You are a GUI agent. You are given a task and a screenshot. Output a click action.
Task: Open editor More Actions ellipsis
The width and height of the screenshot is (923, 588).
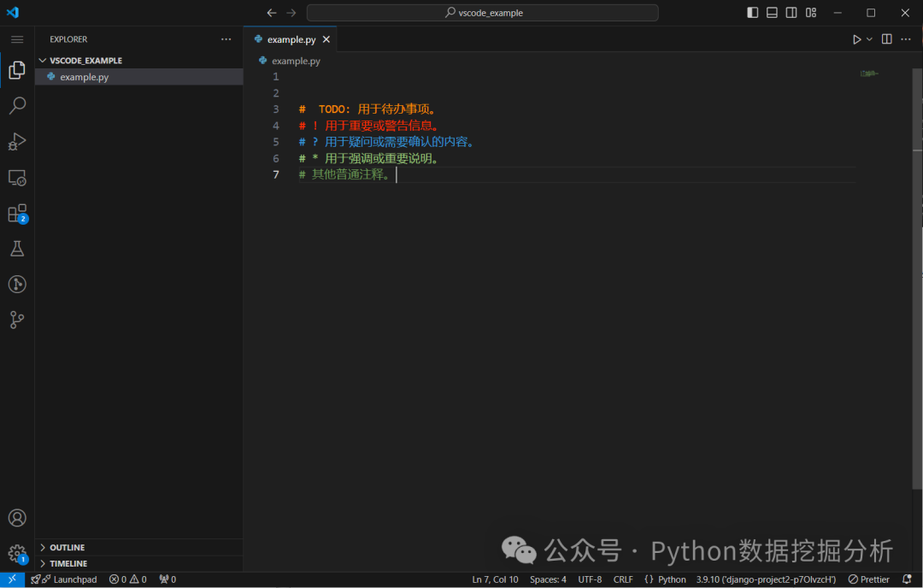pyautogui.click(x=906, y=39)
